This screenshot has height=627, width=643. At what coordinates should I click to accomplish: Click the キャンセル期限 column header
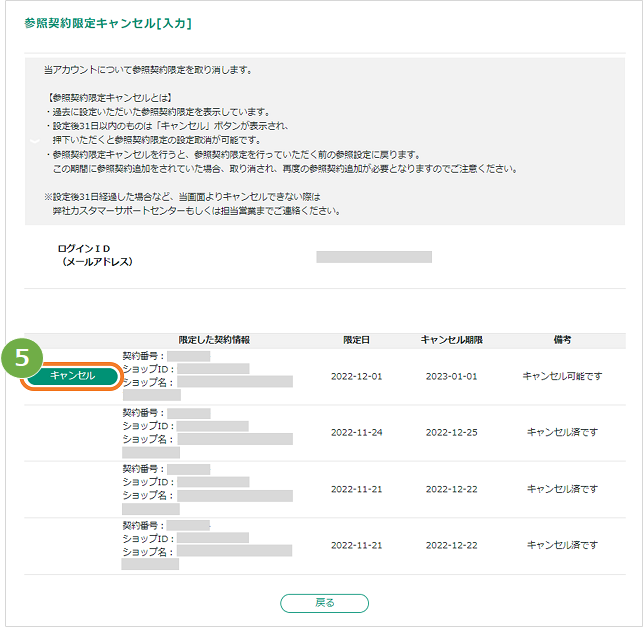tap(451, 340)
